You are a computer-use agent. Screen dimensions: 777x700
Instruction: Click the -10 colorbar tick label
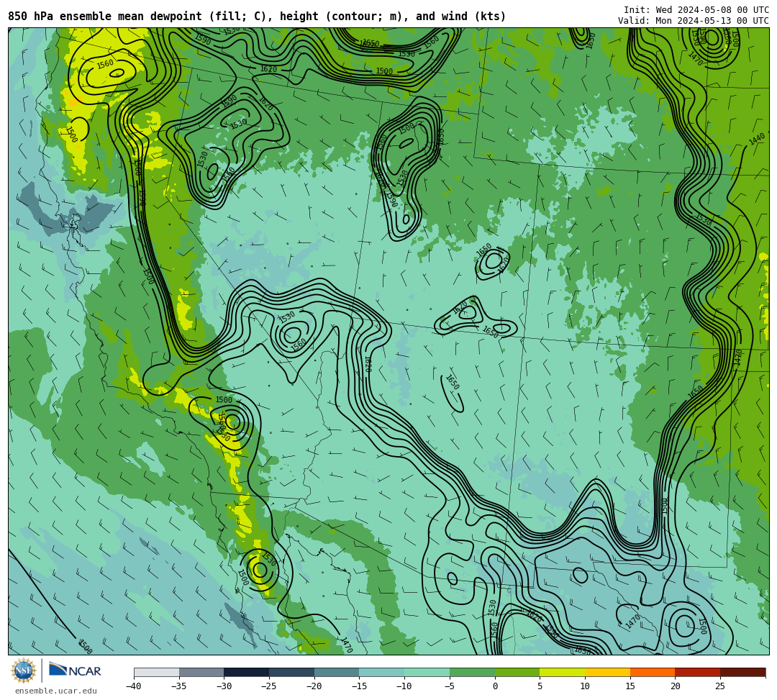[x=404, y=686]
